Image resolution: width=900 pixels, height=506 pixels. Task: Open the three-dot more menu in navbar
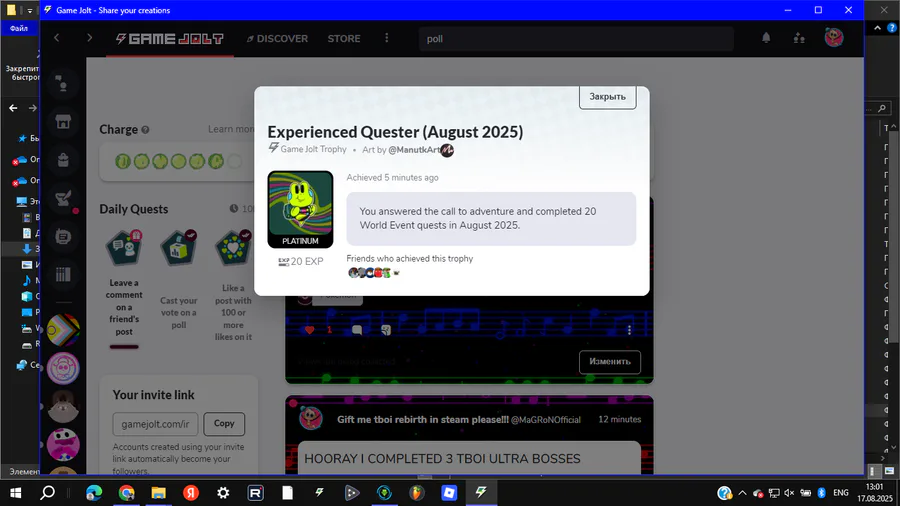386,38
